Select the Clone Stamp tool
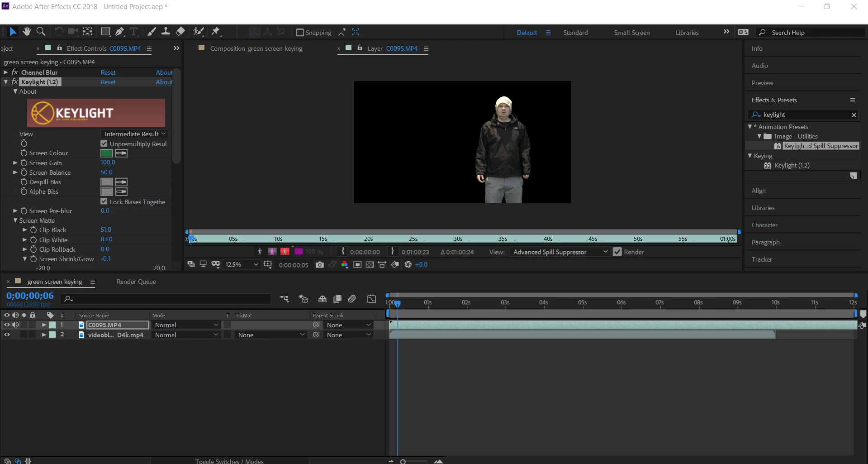This screenshot has width=868, height=464. coord(166,32)
